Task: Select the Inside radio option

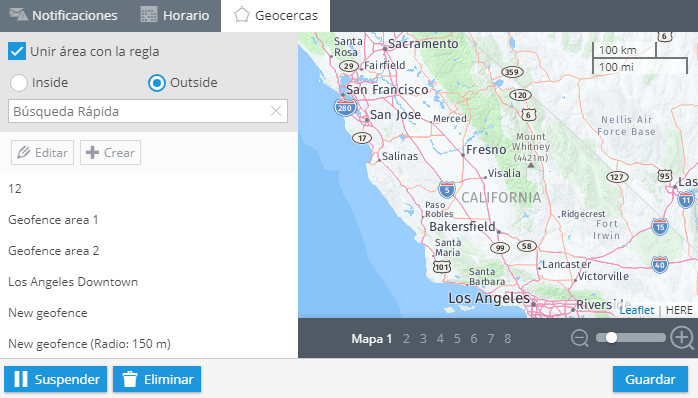Action: pyautogui.click(x=19, y=83)
